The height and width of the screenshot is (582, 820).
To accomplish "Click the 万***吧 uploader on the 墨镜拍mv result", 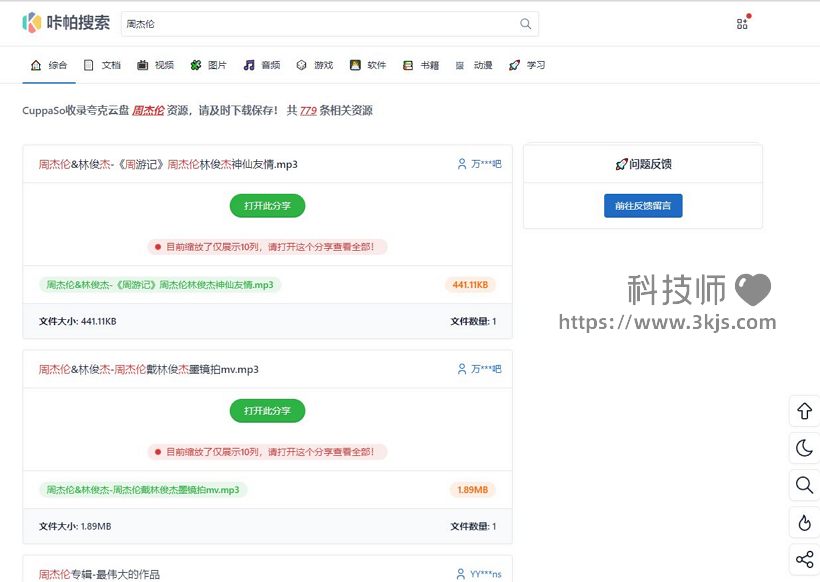I will 486,369.
